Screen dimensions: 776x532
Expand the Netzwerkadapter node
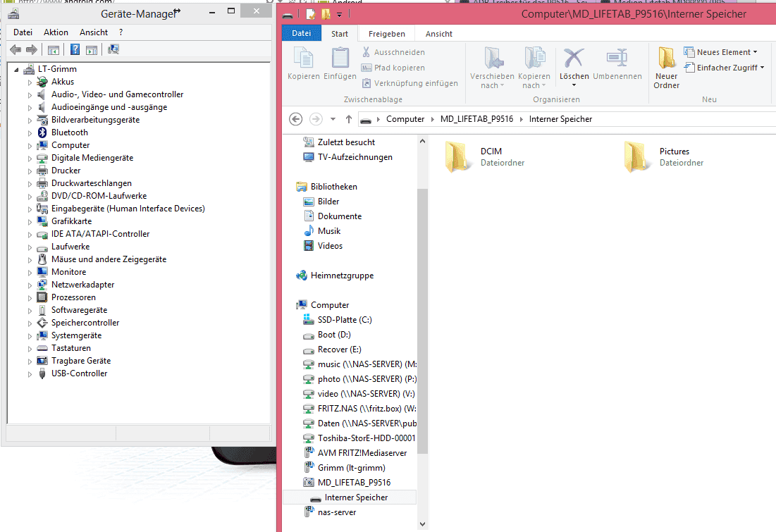pos(30,285)
